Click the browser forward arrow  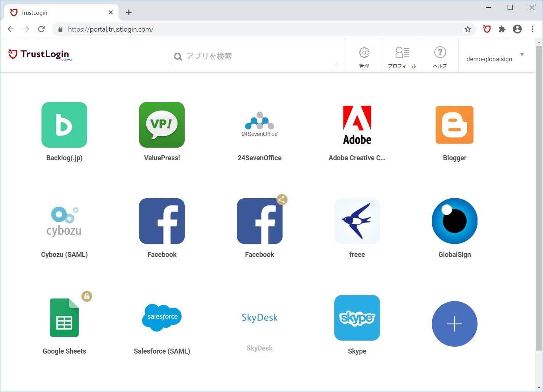pyautogui.click(x=26, y=29)
